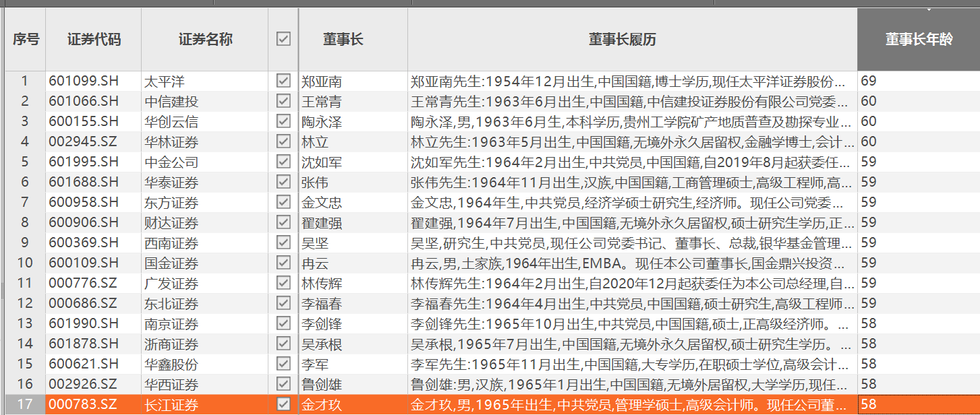Uncheck the checkbox for 中信建投 row
The height and width of the screenshot is (415, 980).
tap(283, 101)
